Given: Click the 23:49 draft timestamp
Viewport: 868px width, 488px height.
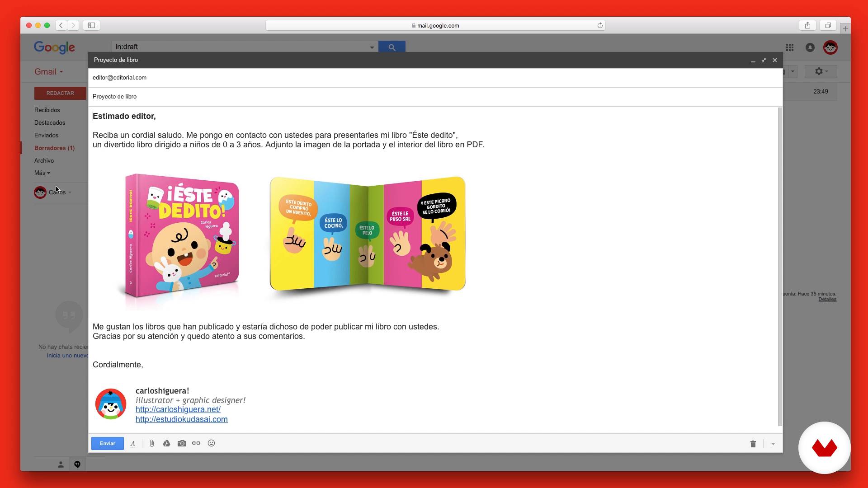Looking at the screenshot, I should (821, 92).
